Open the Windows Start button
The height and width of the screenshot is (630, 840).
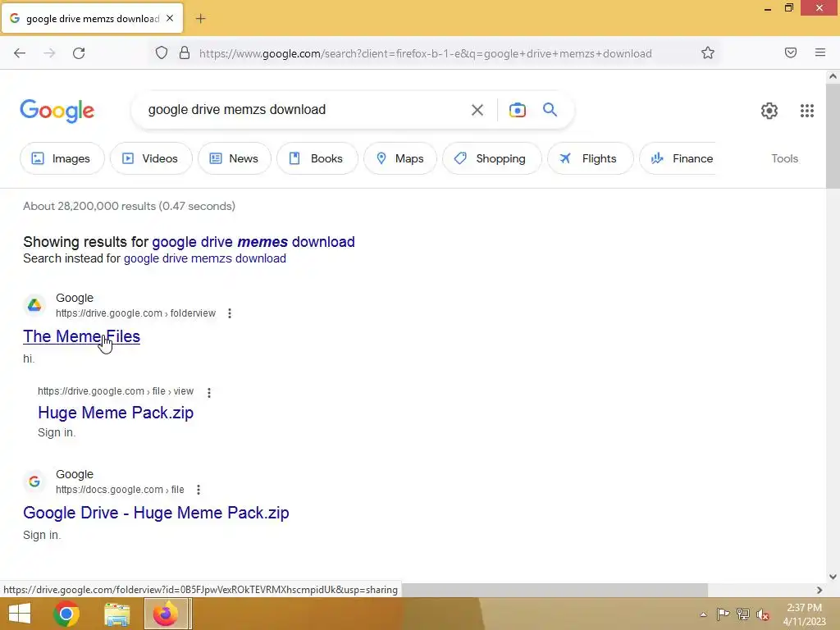(x=20, y=614)
